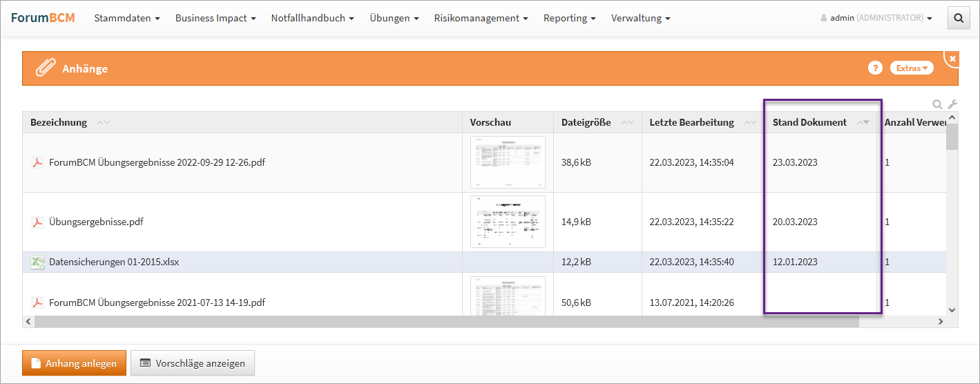Sort by Stand Dokument column arrows
Image resolution: width=980 pixels, height=384 pixels.
pos(863,122)
